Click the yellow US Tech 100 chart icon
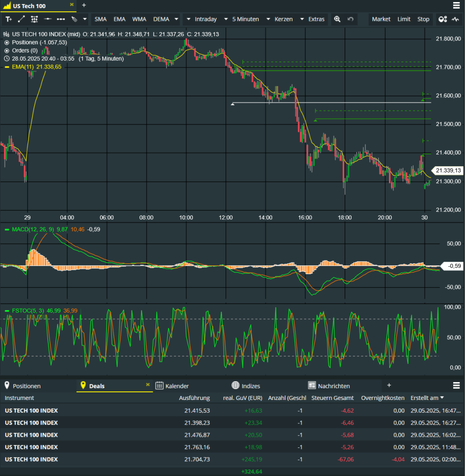This screenshot has height=476, width=465. point(7,6)
